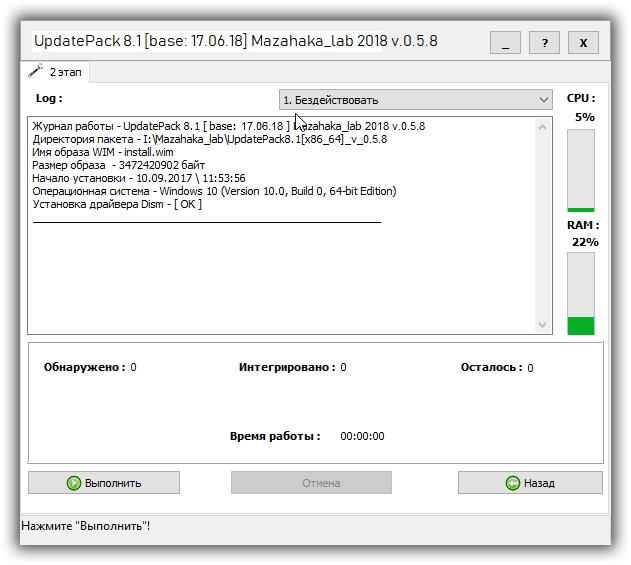631x565 pixels.
Task: Click the log scrollbar up arrow
Action: (542, 127)
